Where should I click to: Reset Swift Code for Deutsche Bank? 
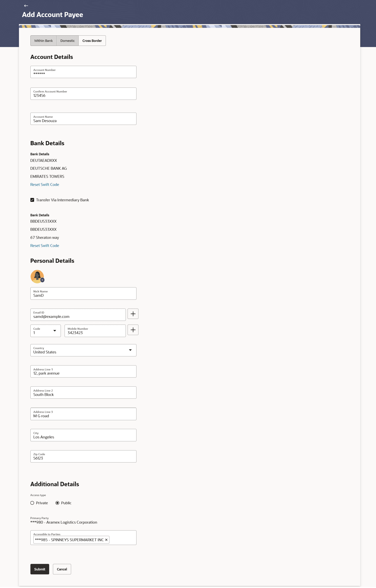tap(45, 185)
